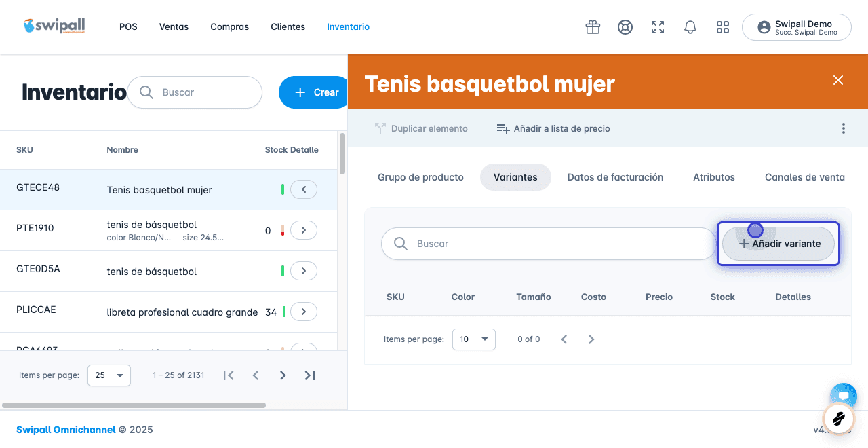Go to the last inventory page
The image size is (868, 448).
tap(310, 375)
